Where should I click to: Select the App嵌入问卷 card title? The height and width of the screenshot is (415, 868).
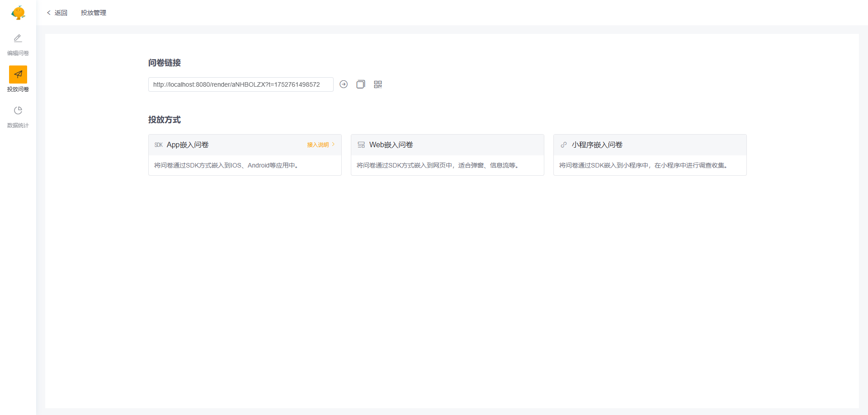[x=188, y=145]
